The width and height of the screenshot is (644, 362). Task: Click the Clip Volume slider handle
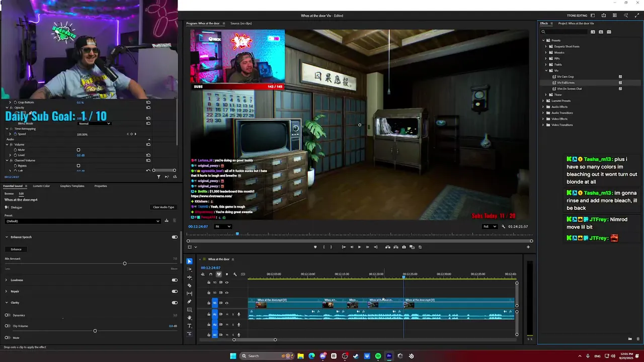coord(95,331)
